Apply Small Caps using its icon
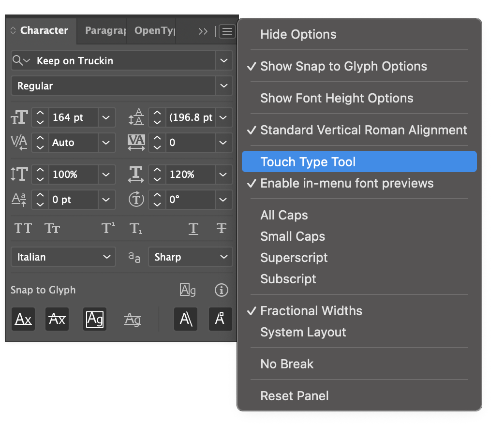The width and height of the screenshot is (504, 437). pos(52,228)
